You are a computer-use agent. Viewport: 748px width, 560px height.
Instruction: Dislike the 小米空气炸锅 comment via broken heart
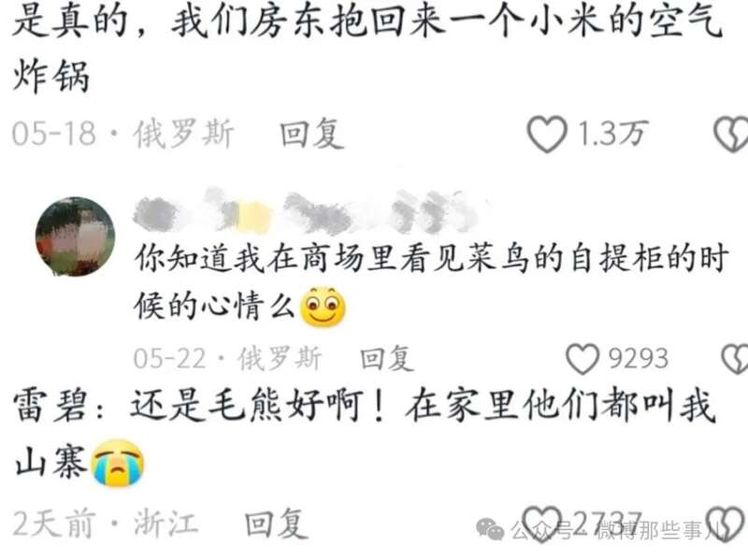tap(731, 134)
